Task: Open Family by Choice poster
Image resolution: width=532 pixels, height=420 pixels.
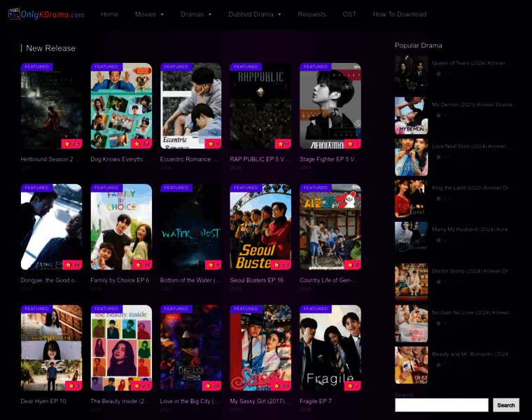Action: pyautogui.click(x=121, y=227)
